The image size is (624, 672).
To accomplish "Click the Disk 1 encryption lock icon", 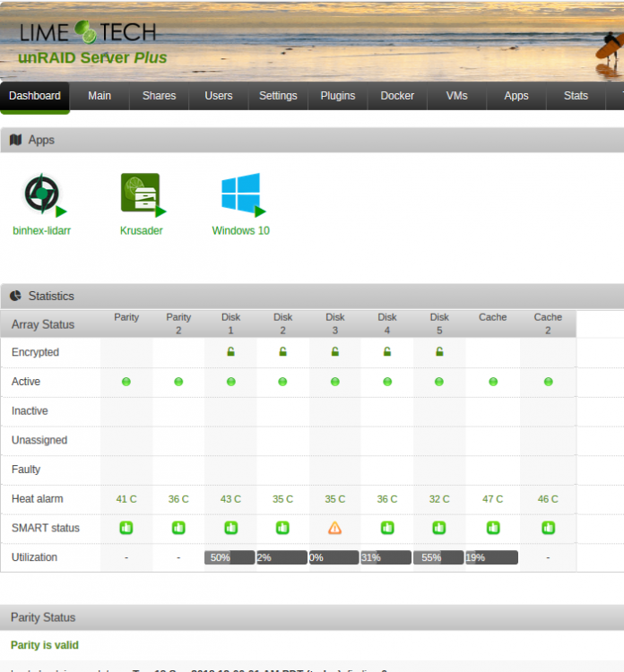I will coord(230,352).
